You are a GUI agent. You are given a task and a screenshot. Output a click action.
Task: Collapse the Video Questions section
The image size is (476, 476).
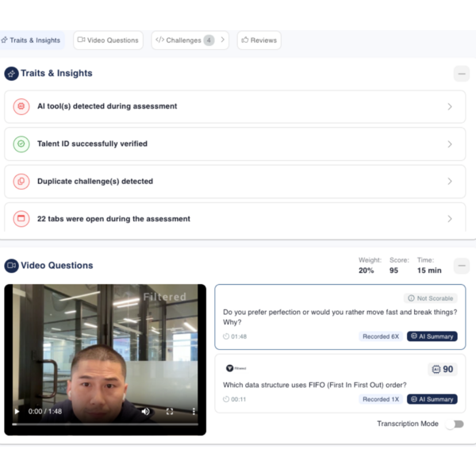coord(461,266)
